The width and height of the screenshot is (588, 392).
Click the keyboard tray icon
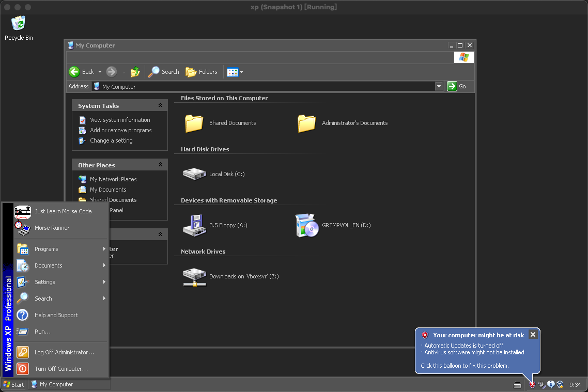517,385
